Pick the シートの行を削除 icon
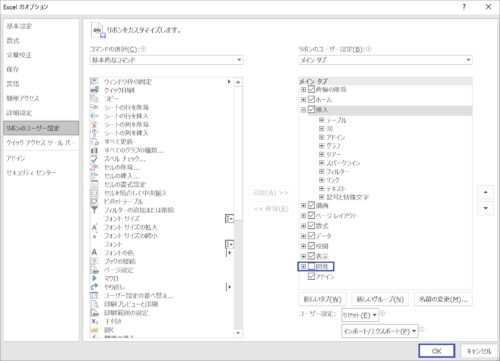Viewport: 500px width, 361px height. (95, 107)
